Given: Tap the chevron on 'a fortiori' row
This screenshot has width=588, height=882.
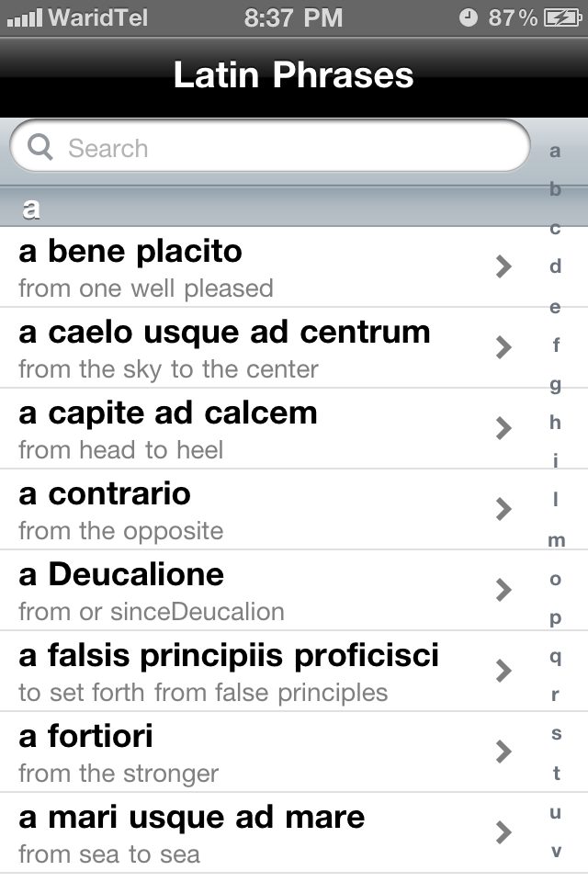Looking at the screenshot, I should [x=503, y=752].
